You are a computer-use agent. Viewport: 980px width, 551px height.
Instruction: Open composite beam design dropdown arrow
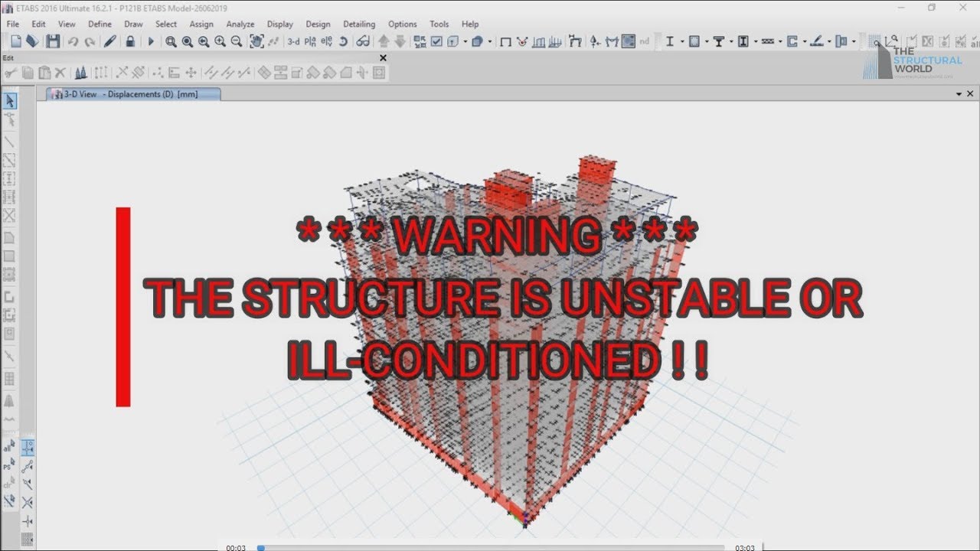[x=731, y=41]
